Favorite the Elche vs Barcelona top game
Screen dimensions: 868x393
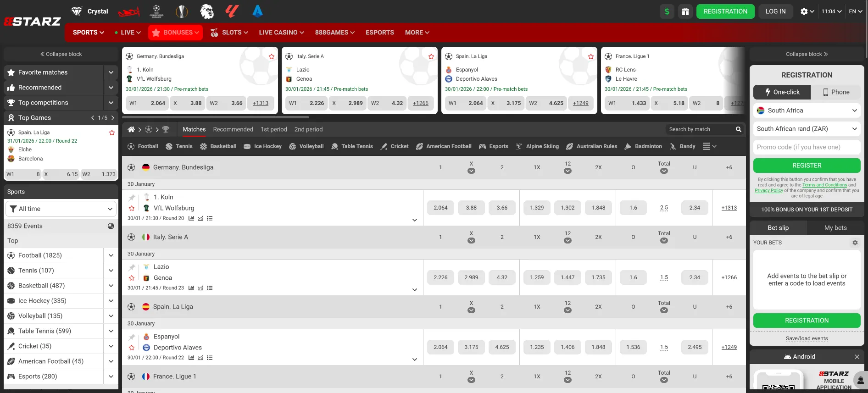tap(111, 133)
